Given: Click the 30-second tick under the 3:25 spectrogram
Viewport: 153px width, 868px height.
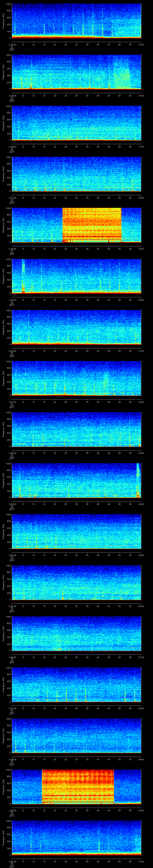Looking at the screenshot, I should (x=76, y=606).
